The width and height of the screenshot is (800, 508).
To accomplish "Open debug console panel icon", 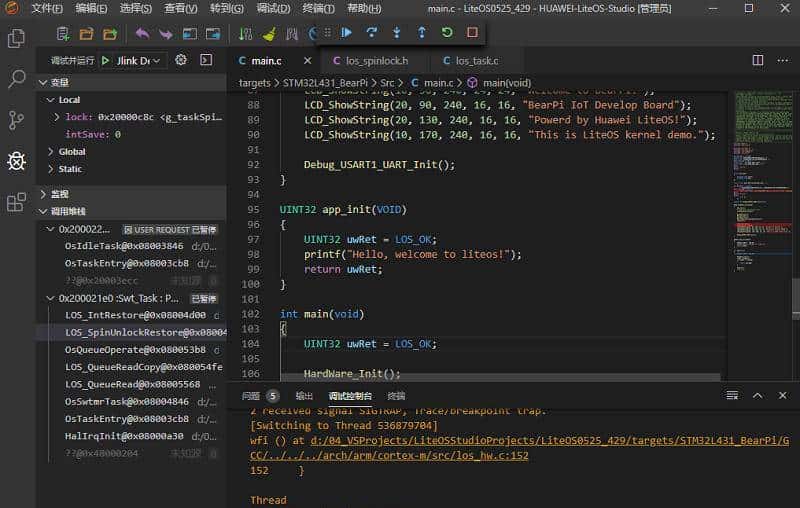I will tap(206, 60).
